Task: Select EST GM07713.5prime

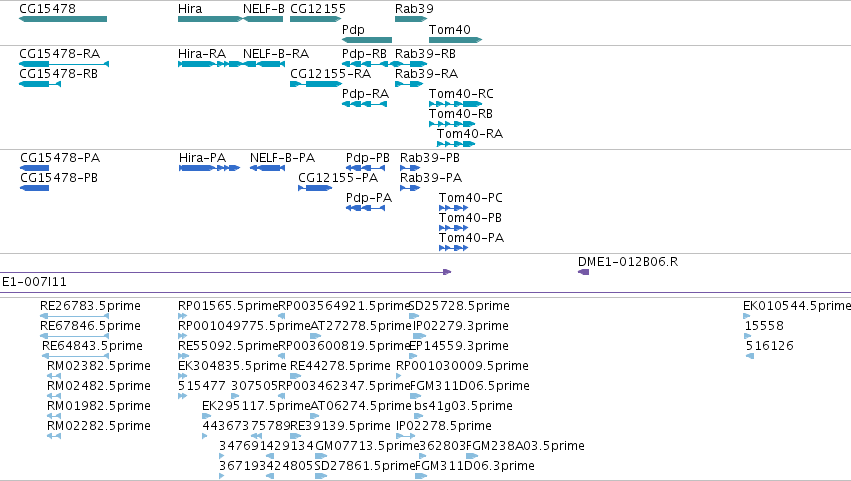Action: point(321,456)
